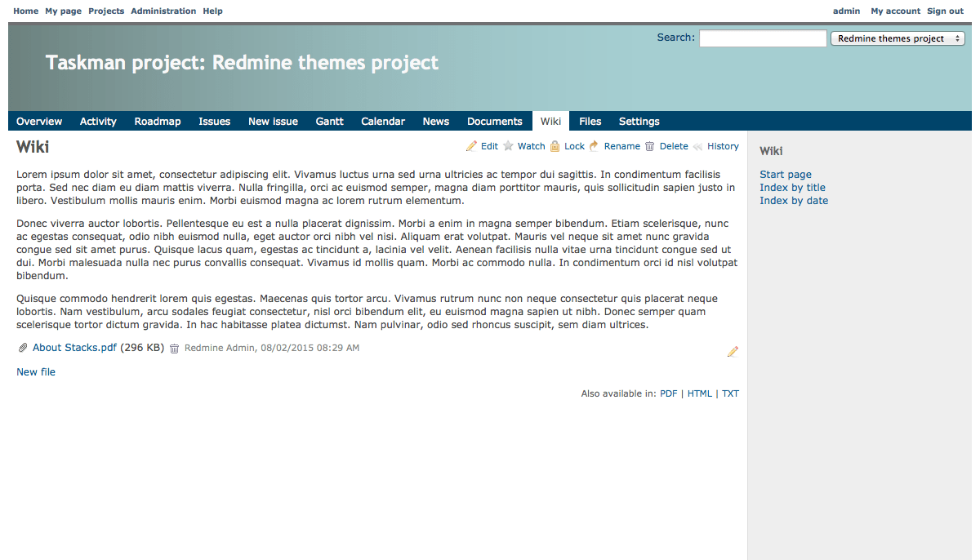
Task: Export the wiki page as TXT
Action: [x=730, y=393]
